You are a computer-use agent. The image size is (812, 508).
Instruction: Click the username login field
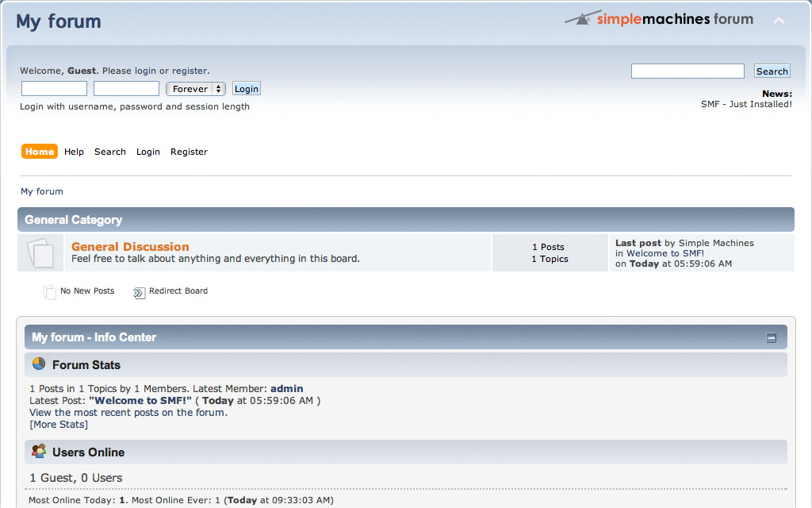[x=53, y=88]
